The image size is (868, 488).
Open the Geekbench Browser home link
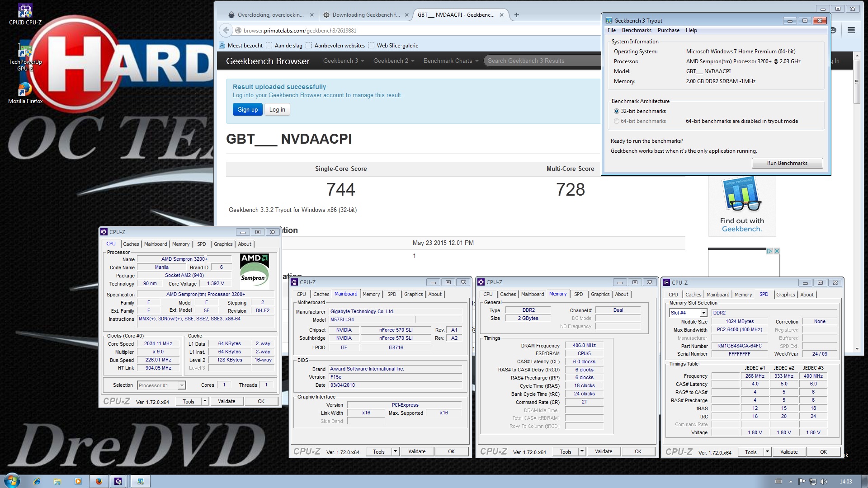coord(268,61)
